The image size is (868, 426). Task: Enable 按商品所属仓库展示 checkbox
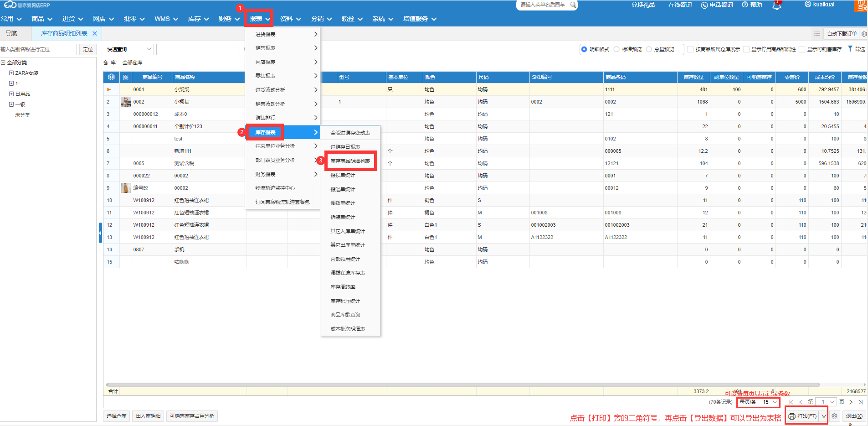coord(690,49)
